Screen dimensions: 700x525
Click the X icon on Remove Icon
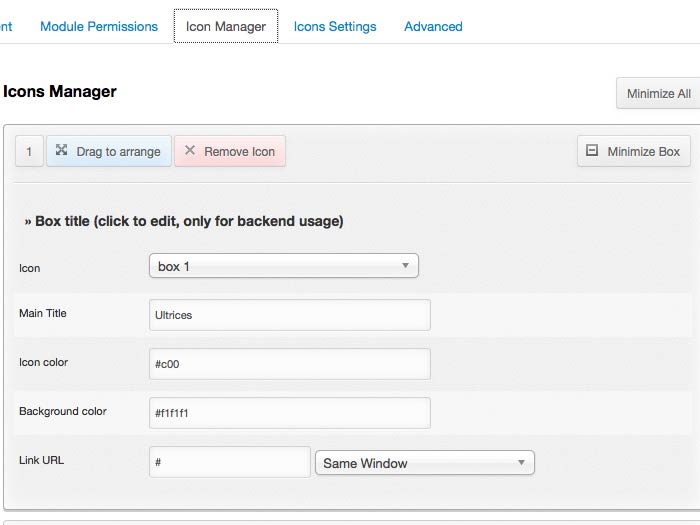[190, 151]
